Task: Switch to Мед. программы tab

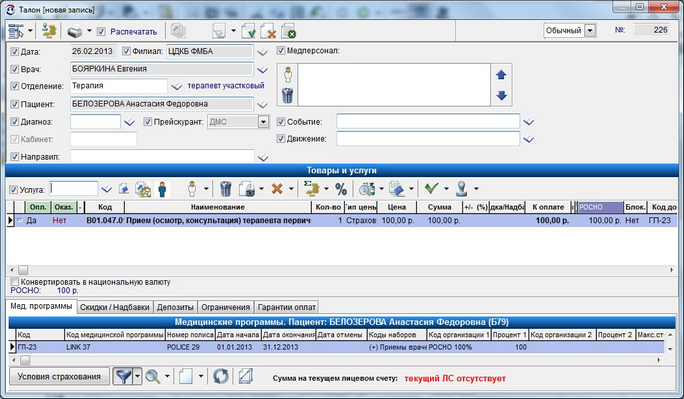Action: pos(41,306)
